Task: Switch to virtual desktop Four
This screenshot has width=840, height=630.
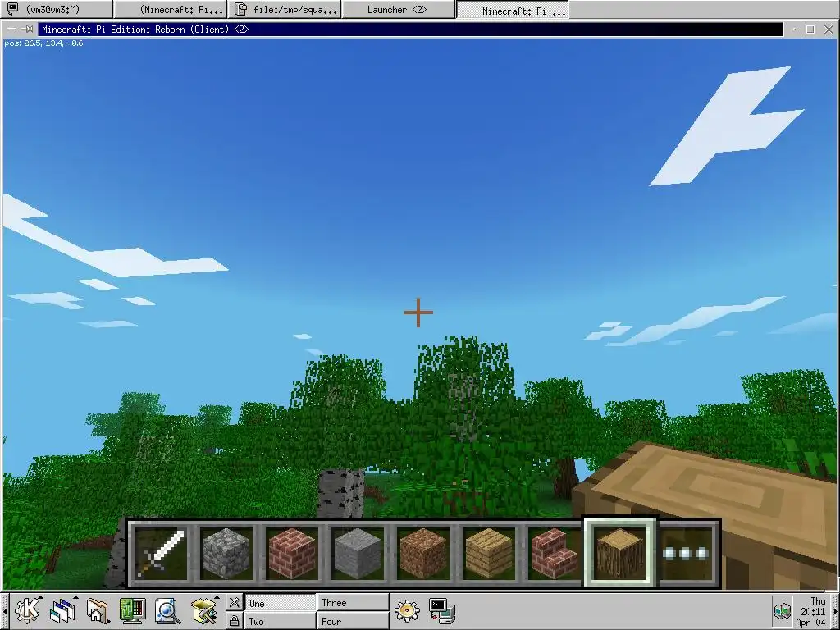Action: tap(353, 621)
